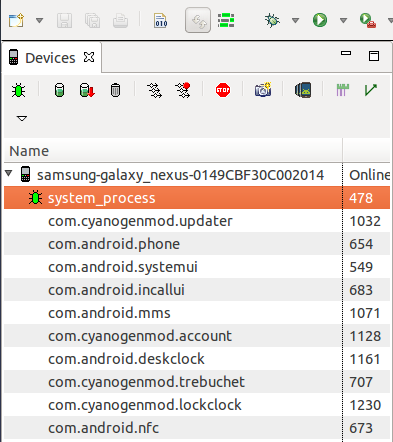Open the New wizard dropdown arrow
The image size is (393, 442).
tap(39, 21)
